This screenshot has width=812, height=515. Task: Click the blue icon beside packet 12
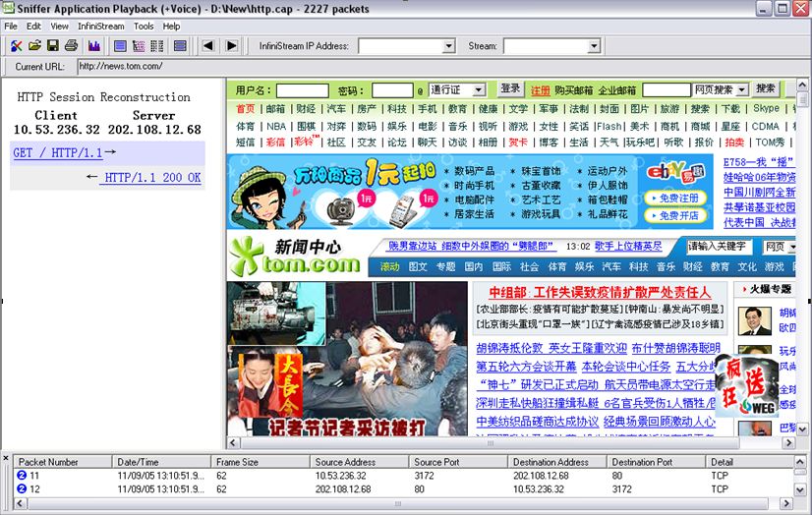(22, 488)
